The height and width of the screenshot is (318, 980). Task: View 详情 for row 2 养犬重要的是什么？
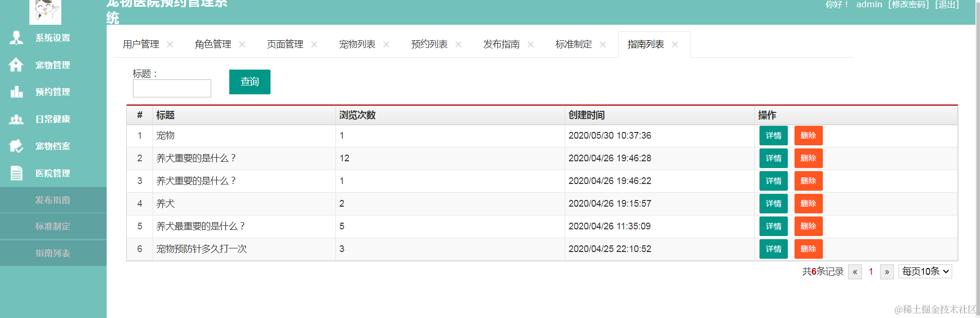773,158
